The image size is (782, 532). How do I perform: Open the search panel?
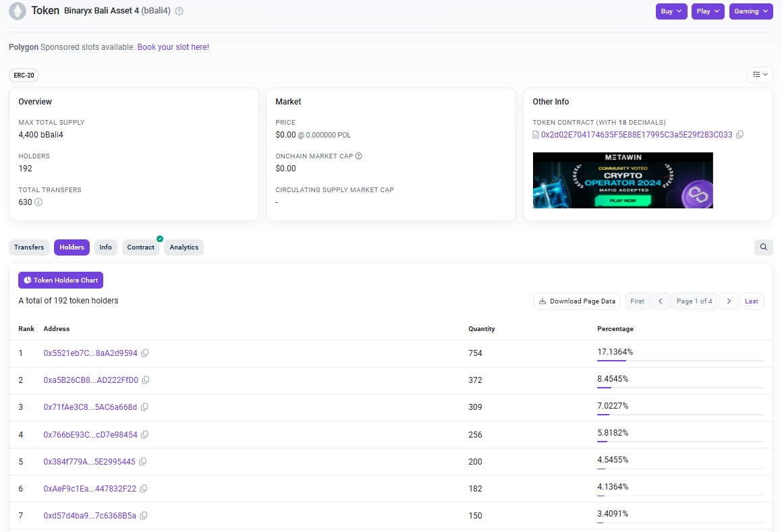tap(763, 247)
